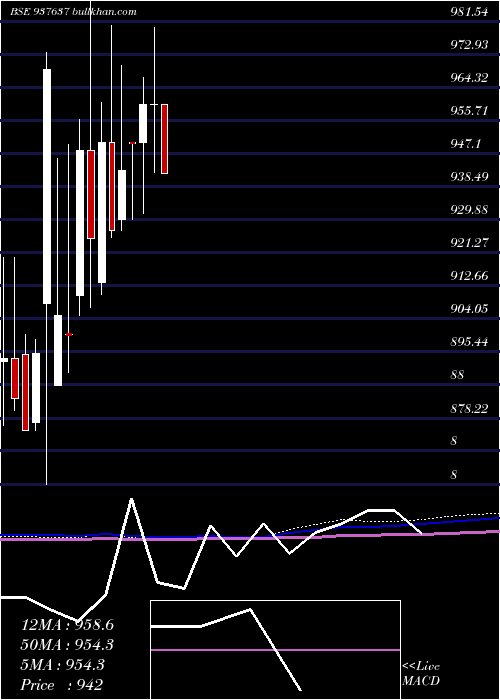Click the 929.88 price axis label
Image resolution: width=500 pixels, height=700 pixels.
coord(468,210)
